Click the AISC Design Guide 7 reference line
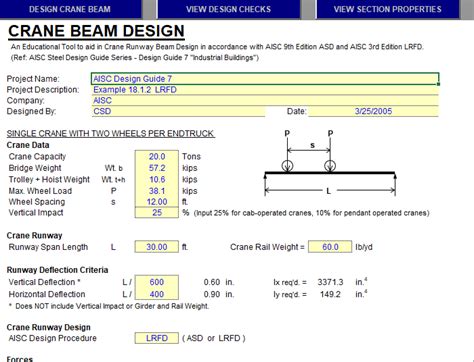Screen dimensions: 474x362 pos(135,58)
